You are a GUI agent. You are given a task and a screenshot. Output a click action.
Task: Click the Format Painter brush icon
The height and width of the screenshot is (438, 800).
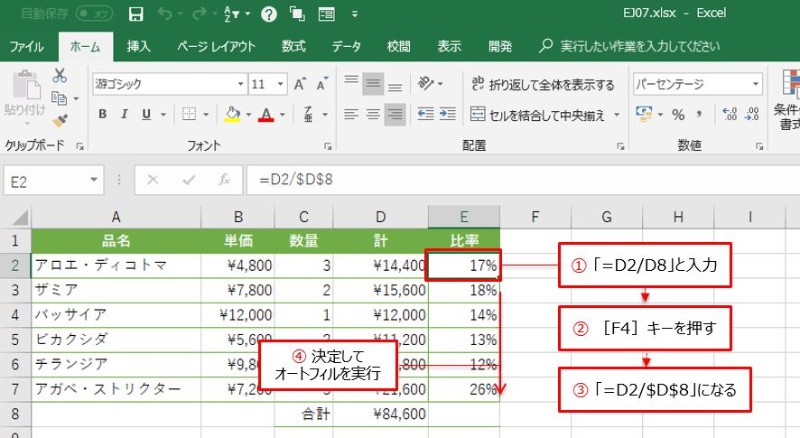pyautogui.click(x=59, y=119)
